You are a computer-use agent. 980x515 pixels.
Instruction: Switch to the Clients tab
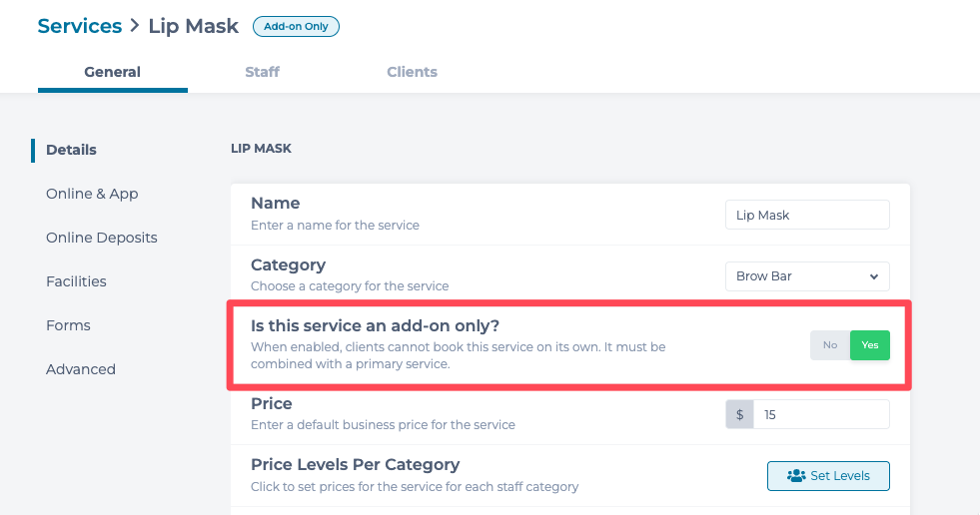tap(412, 72)
